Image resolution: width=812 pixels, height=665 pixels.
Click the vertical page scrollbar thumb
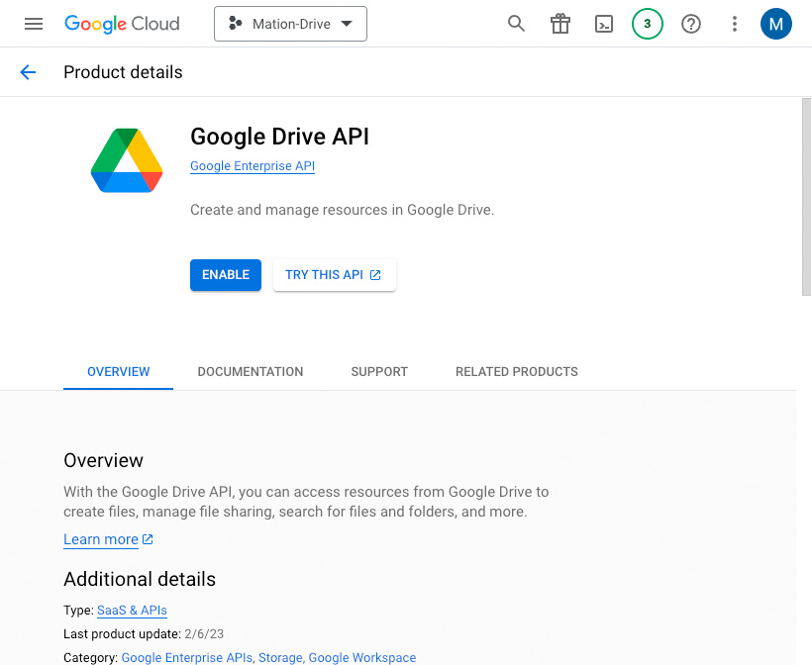(806, 197)
